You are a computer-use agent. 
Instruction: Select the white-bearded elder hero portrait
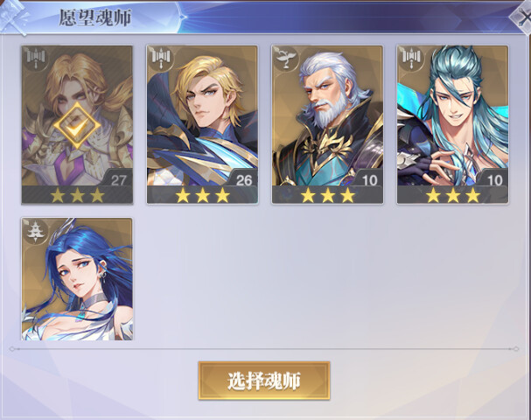click(x=327, y=116)
